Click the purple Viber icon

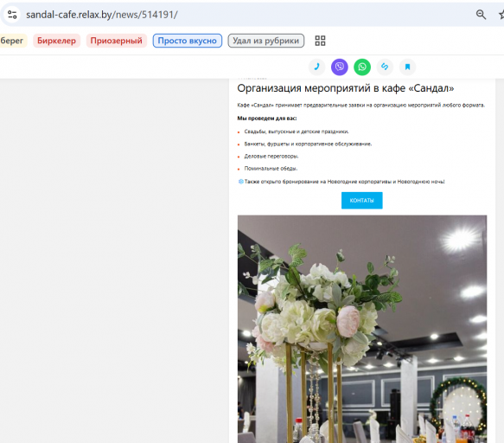(340, 67)
